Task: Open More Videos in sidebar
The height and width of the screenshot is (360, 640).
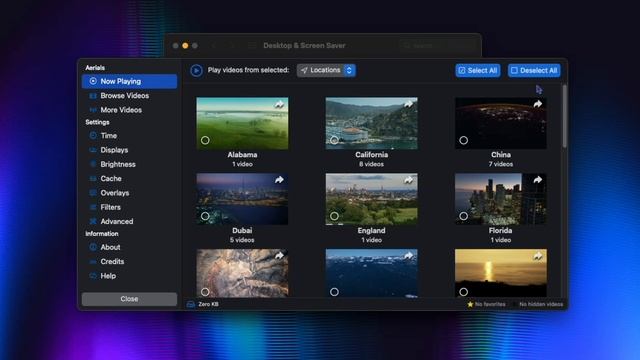Action: tap(129, 110)
